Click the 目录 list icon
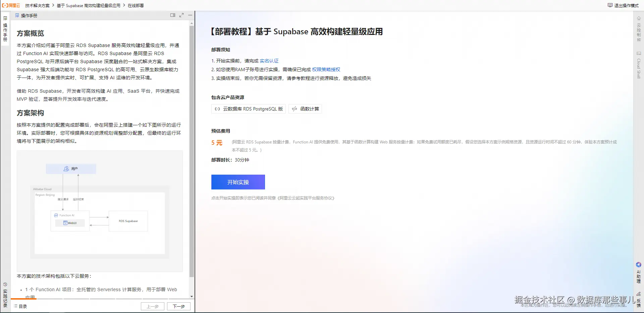 click(16, 306)
